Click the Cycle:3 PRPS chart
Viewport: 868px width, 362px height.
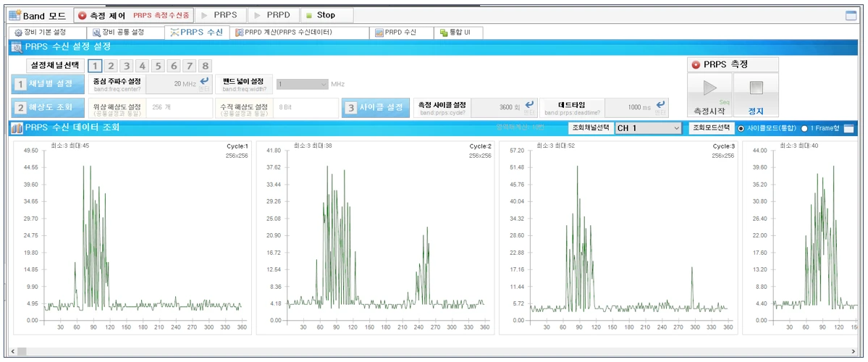click(618, 237)
